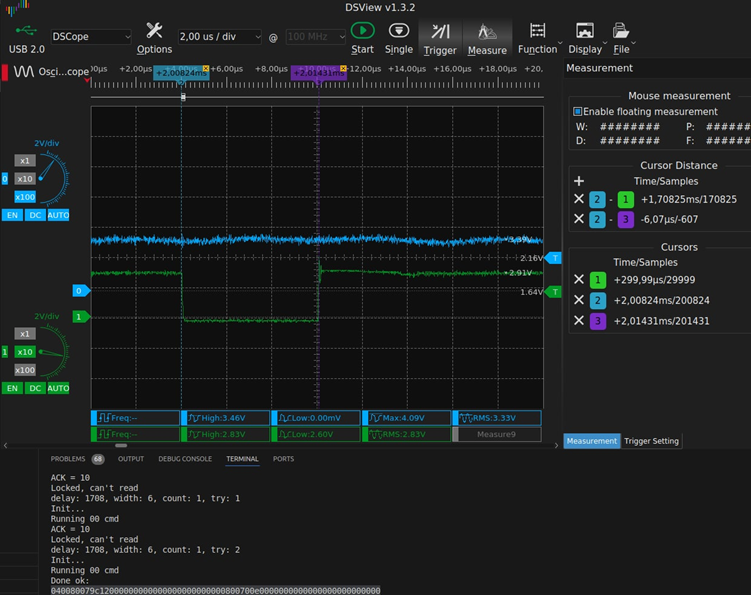
Task: Add a new cursor distance with plus icon
Action: (579, 181)
